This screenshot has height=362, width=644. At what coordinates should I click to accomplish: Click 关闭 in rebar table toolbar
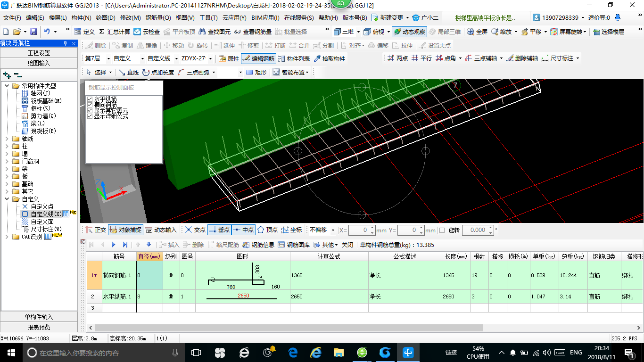point(347,245)
